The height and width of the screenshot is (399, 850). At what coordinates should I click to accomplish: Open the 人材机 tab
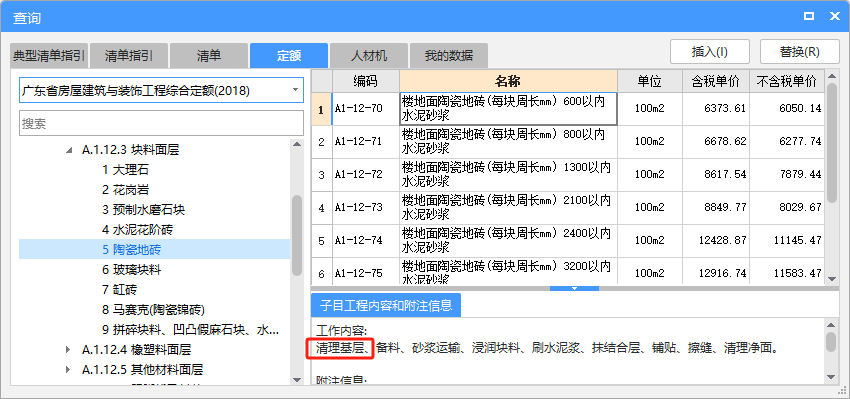tap(369, 55)
